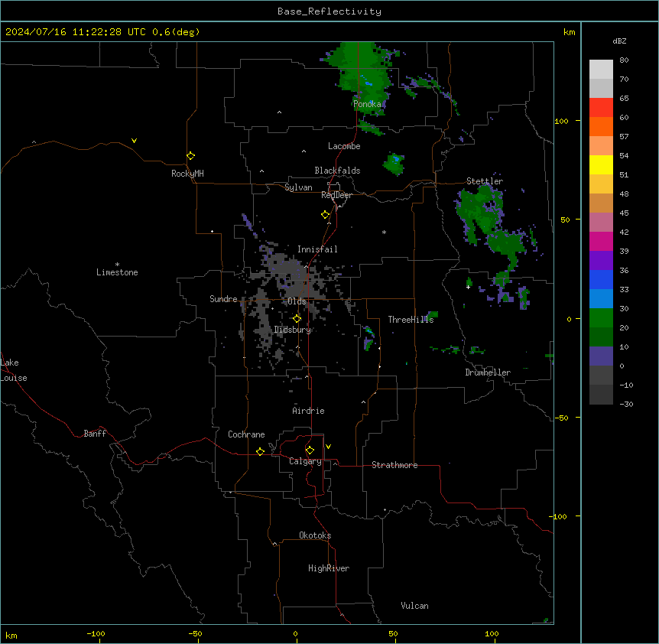
Task: Click the Didsbury label
Action: (x=293, y=330)
